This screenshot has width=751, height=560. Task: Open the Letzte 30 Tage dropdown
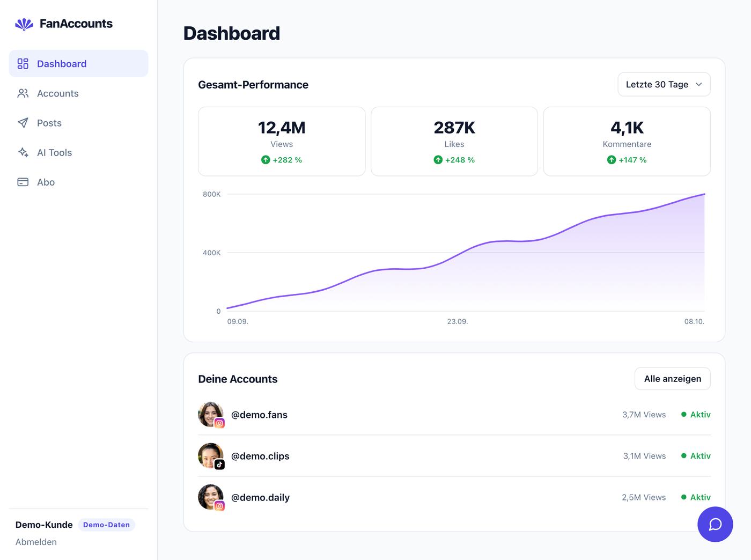pos(664,84)
